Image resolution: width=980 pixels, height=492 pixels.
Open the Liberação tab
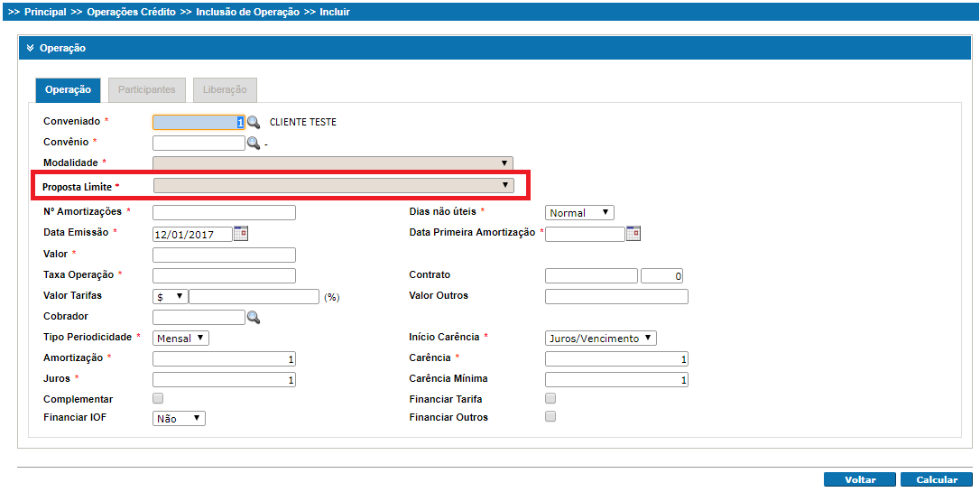pyautogui.click(x=225, y=90)
